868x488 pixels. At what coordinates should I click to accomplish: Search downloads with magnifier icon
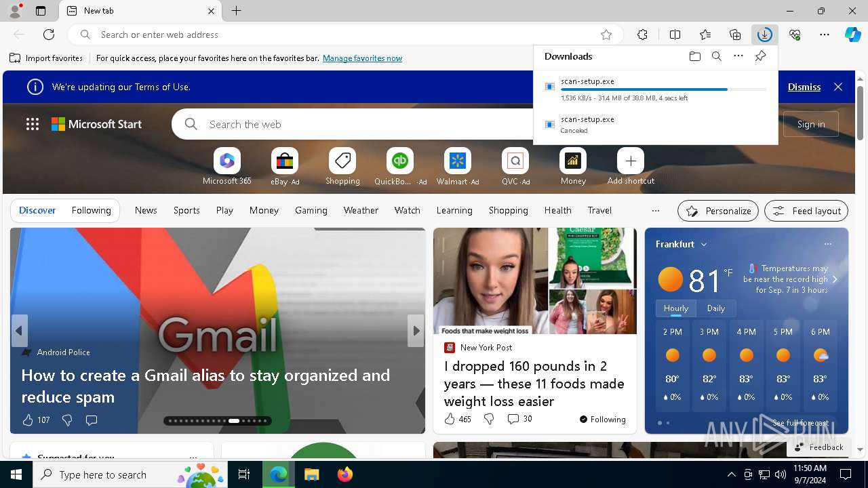tap(716, 56)
